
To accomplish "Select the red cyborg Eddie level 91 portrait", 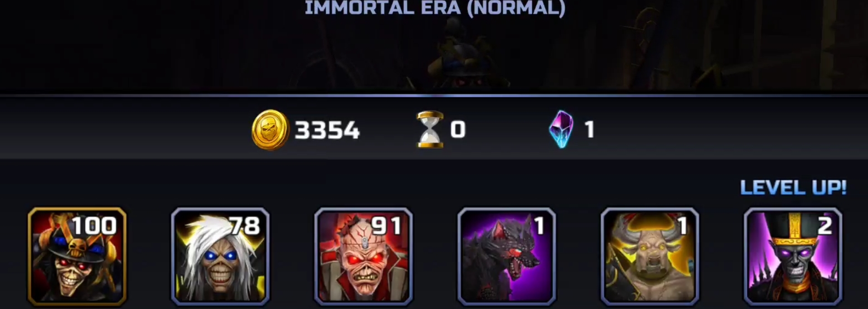I will click(x=363, y=256).
